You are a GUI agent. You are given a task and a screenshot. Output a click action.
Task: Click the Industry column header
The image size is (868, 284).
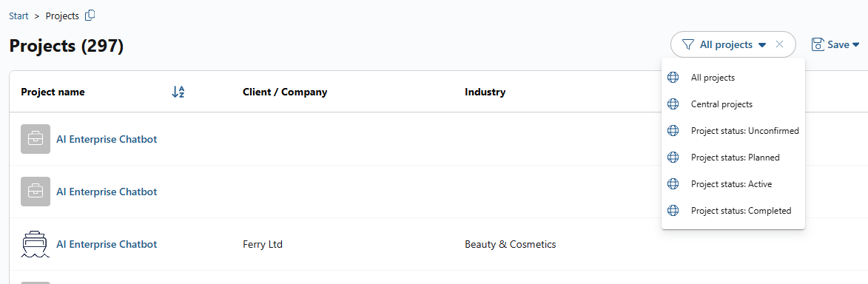[485, 92]
